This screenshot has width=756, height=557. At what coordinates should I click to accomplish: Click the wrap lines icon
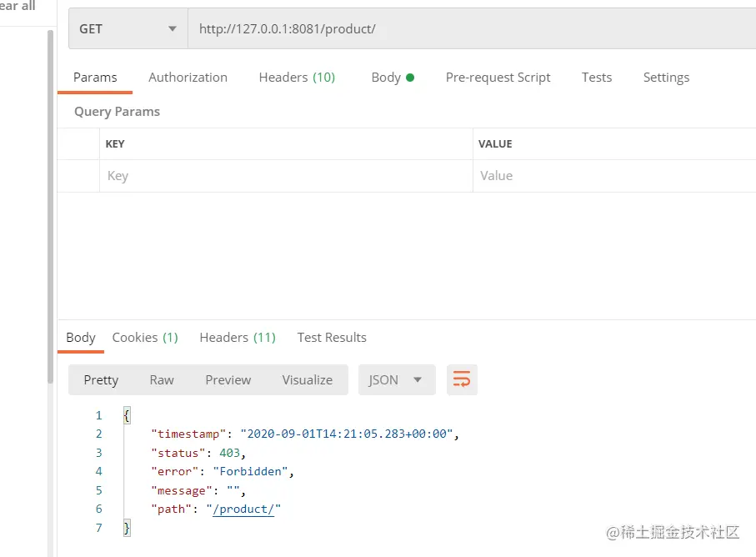click(x=462, y=380)
